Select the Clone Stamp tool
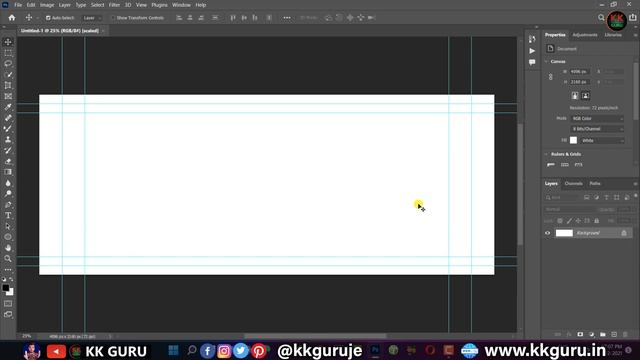 click(x=8, y=140)
